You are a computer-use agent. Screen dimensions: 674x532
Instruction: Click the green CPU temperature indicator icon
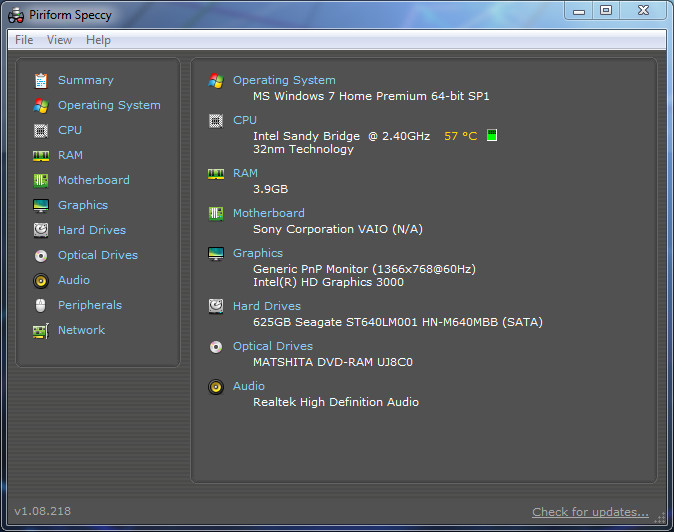pos(492,135)
